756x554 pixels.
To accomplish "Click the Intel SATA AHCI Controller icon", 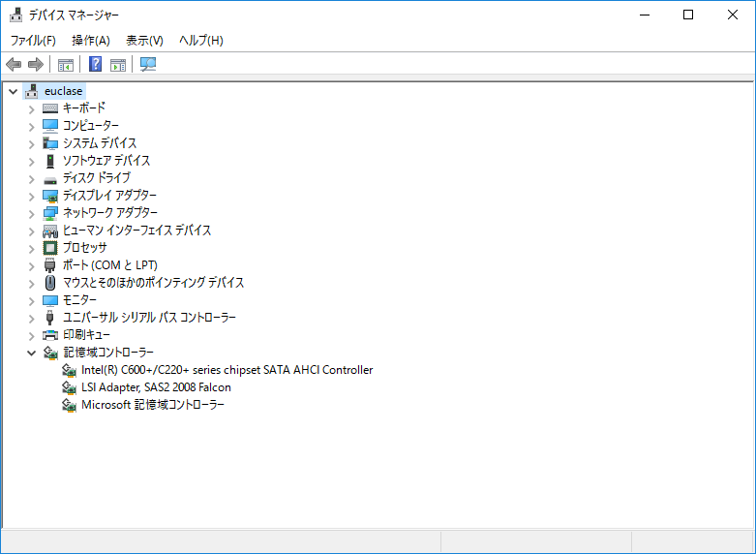I will point(69,370).
